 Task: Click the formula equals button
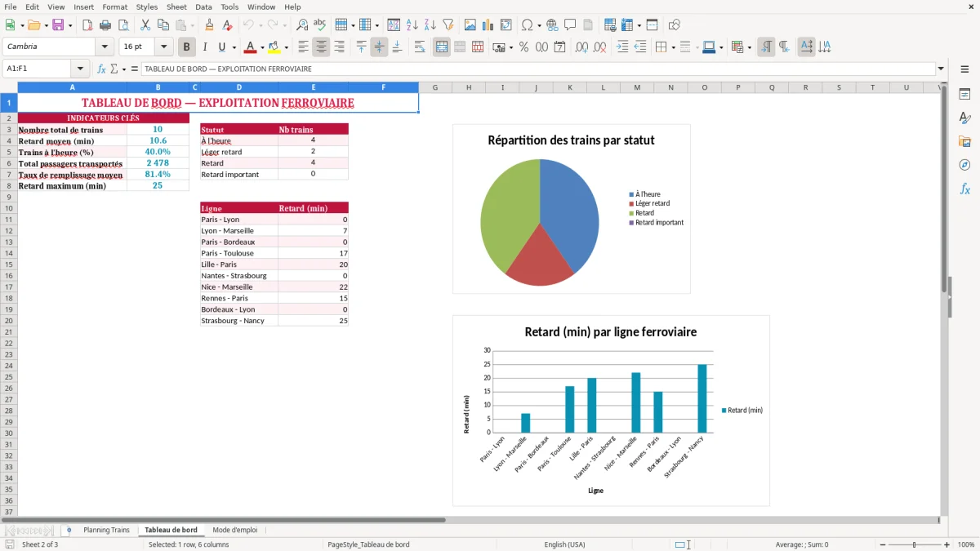coord(135,69)
